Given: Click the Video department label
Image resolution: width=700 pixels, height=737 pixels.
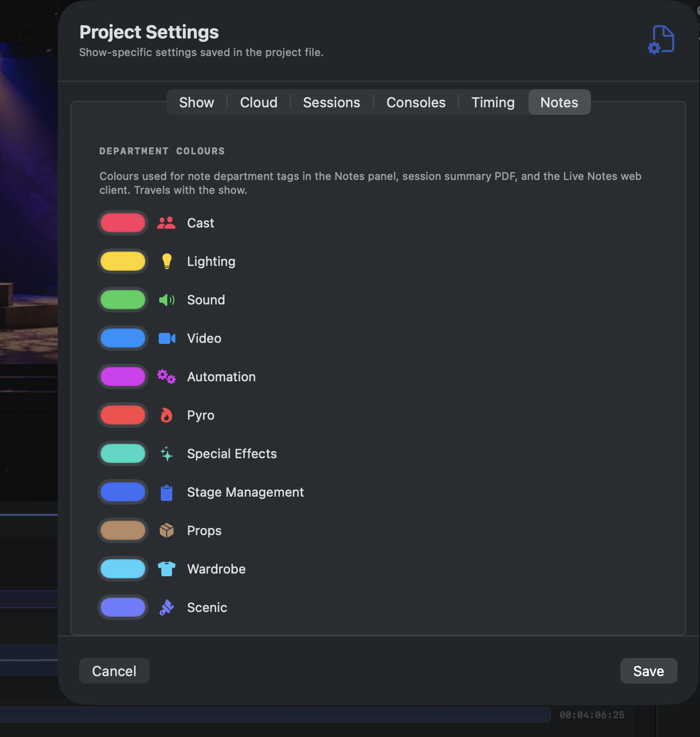Looking at the screenshot, I should click(204, 338).
